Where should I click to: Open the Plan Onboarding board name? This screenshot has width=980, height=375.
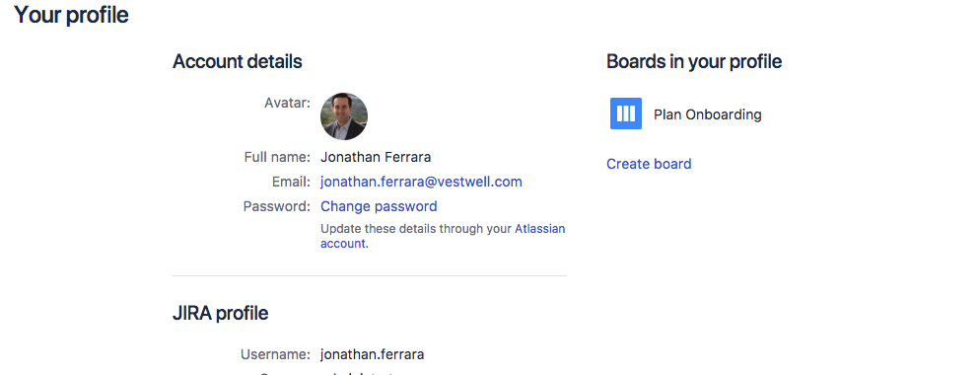point(708,114)
